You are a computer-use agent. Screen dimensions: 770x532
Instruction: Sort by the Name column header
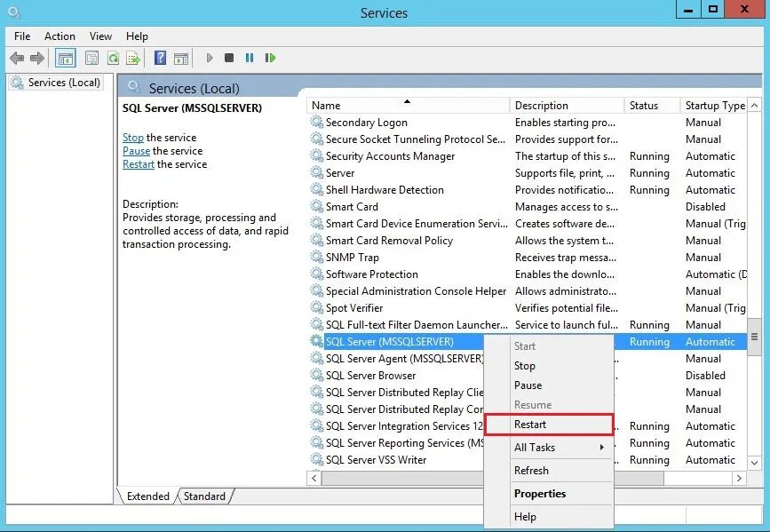[408, 105]
